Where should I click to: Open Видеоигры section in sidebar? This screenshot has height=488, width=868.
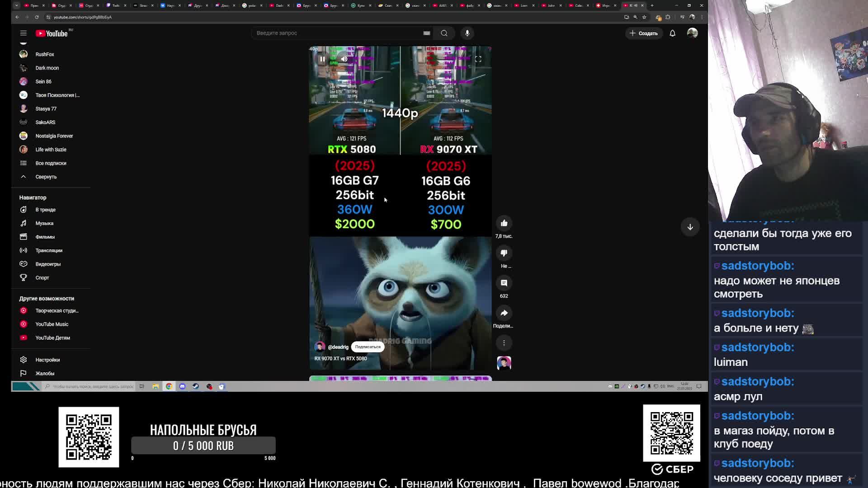[x=47, y=264]
